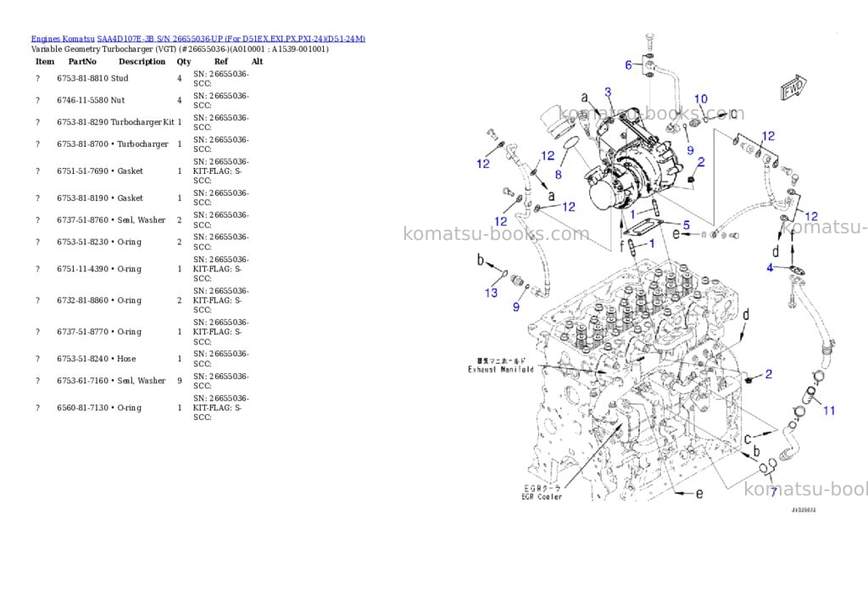Click the "PartNo" column header
868x615 pixels.
click(x=82, y=61)
